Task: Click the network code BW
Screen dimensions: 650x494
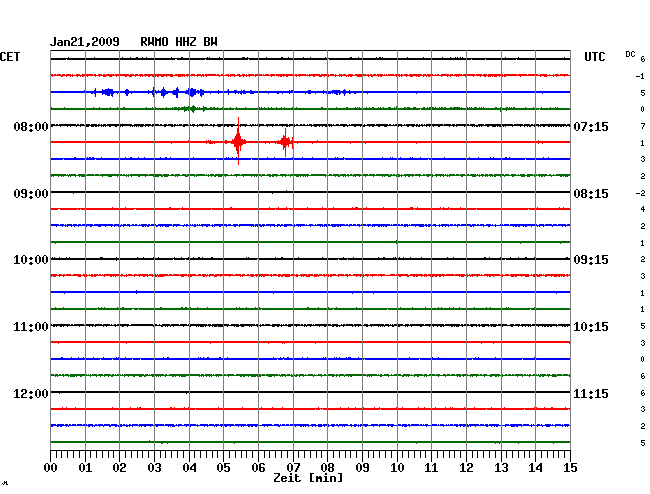Action: pos(210,42)
